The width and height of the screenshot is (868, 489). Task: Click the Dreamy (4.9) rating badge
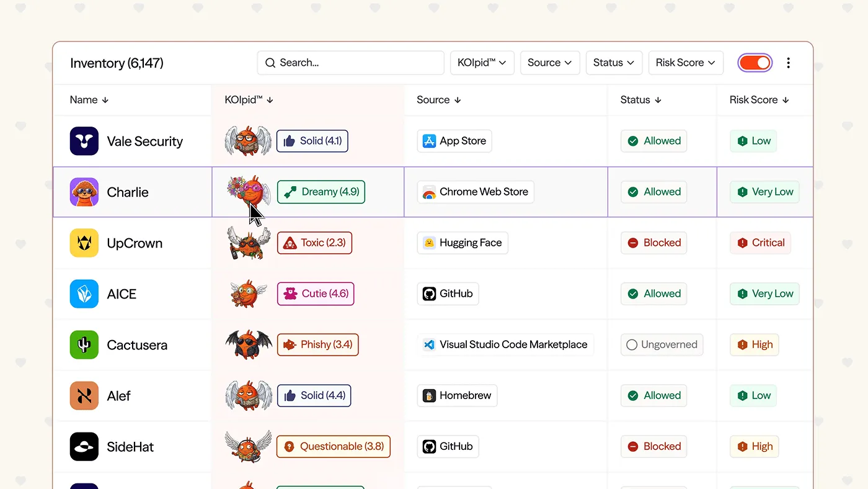[321, 192]
